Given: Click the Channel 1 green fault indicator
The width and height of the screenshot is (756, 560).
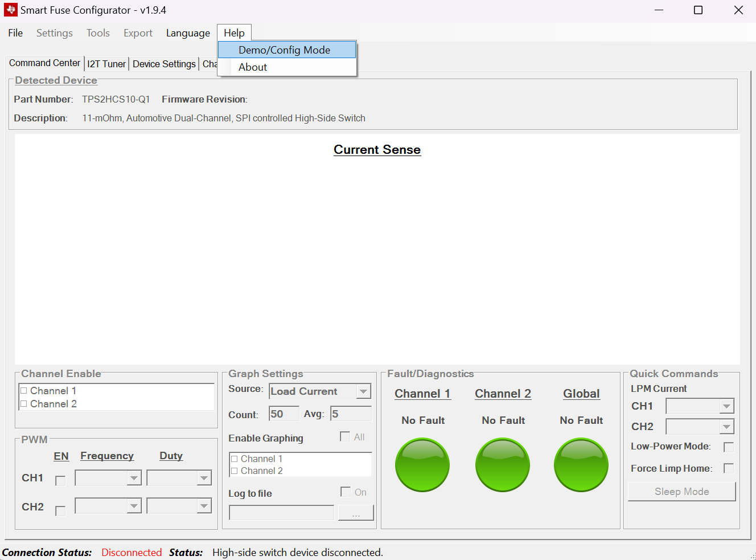Looking at the screenshot, I should tap(422, 464).
